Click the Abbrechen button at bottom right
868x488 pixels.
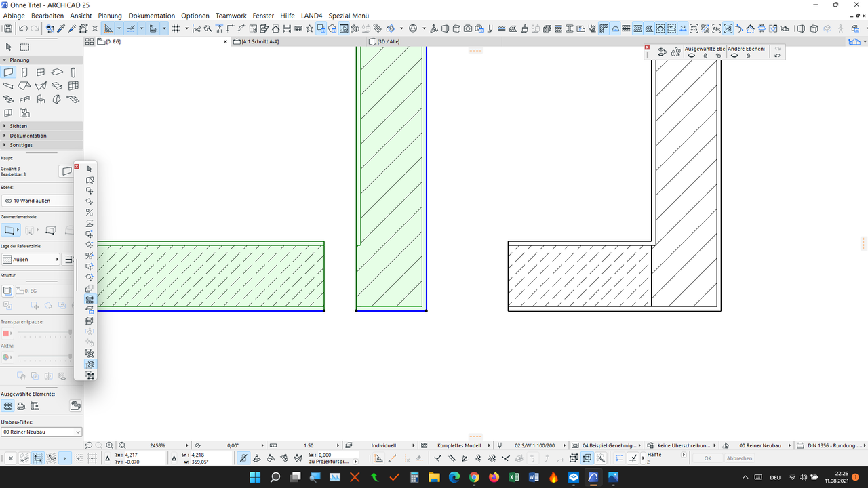pyautogui.click(x=739, y=458)
